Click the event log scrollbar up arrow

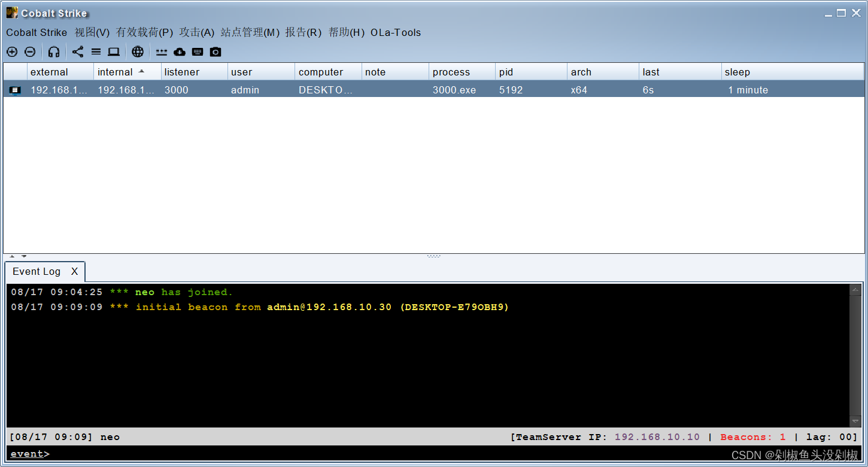click(855, 290)
